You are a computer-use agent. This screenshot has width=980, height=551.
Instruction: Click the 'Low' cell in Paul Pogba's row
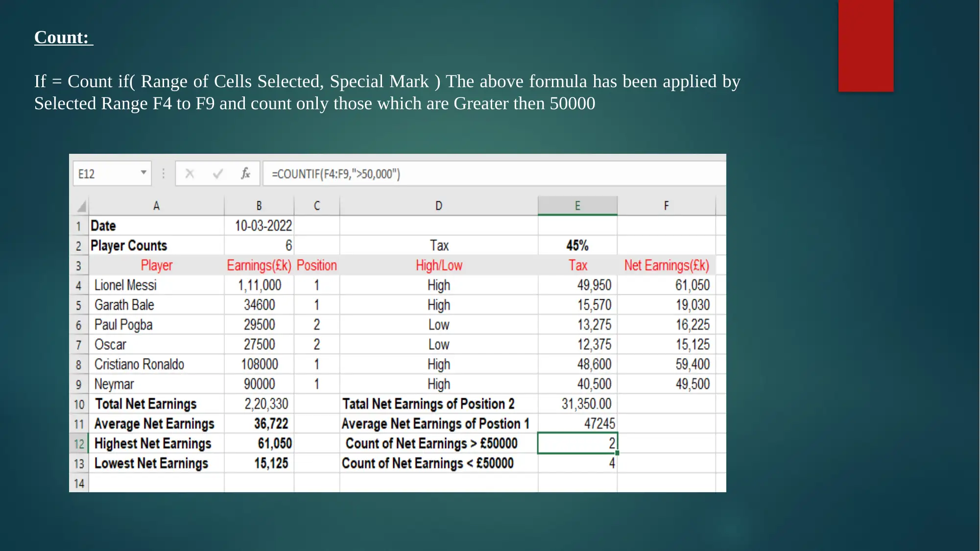(439, 325)
